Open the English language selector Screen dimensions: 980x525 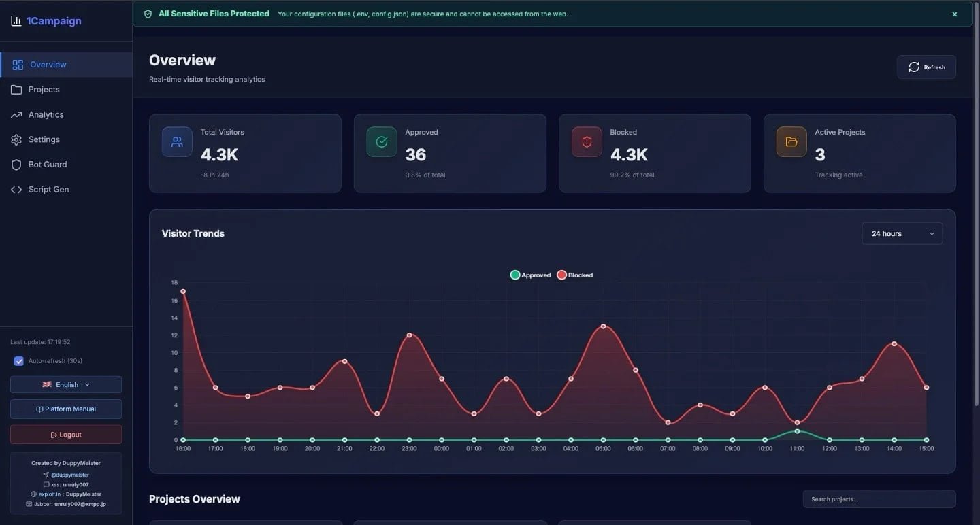click(x=65, y=384)
